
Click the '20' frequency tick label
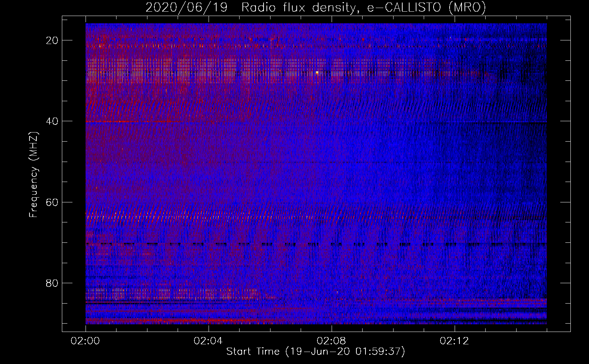(52, 40)
